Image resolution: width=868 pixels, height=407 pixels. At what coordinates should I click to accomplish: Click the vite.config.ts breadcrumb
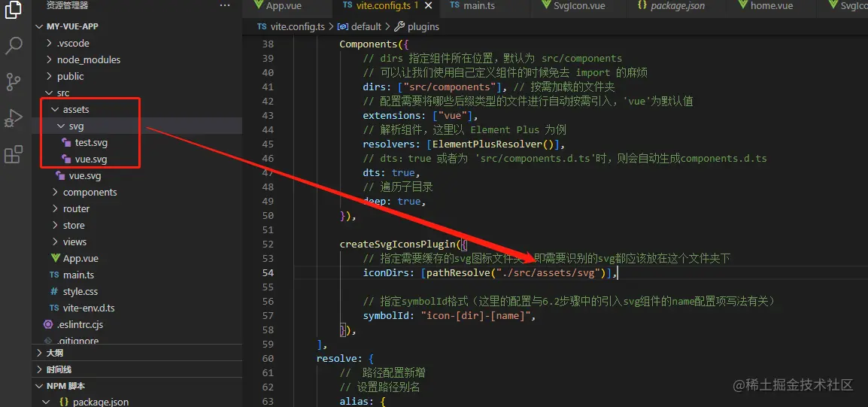pos(291,26)
